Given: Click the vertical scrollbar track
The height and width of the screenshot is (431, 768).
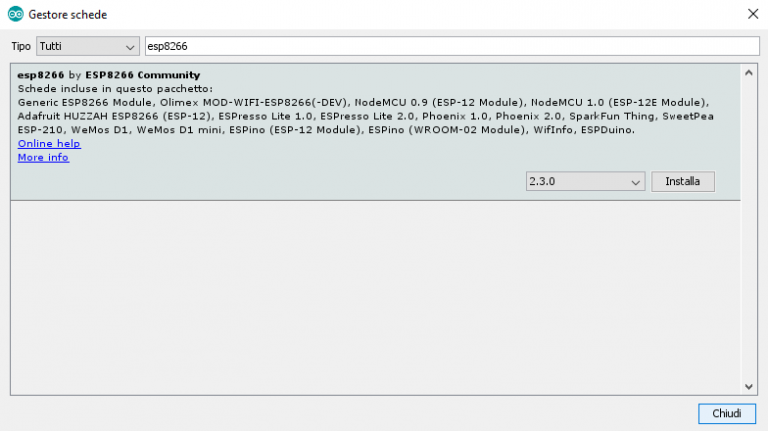Looking at the screenshot, I should pyautogui.click(x=749, y=230).
